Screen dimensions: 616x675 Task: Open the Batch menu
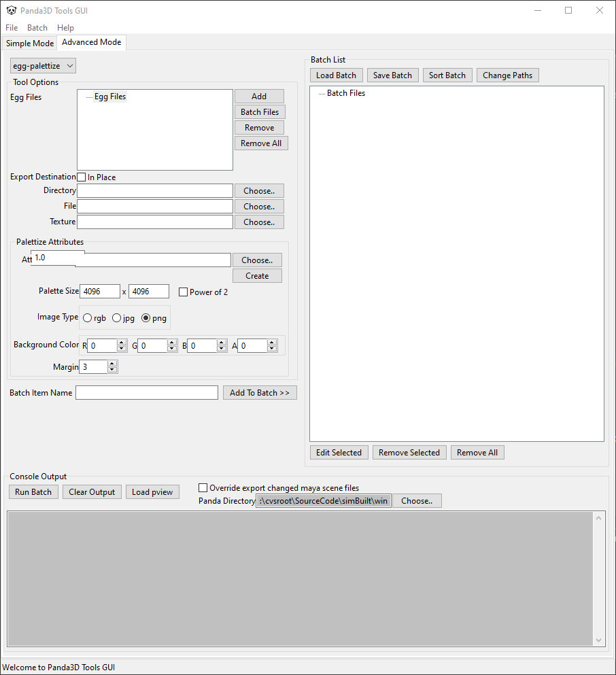[37, 28]
